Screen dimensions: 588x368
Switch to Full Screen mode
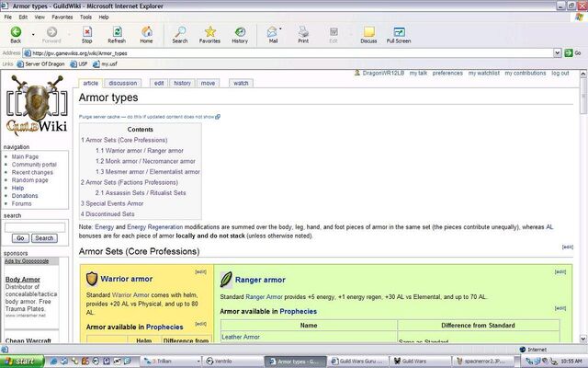pos(399,35)
